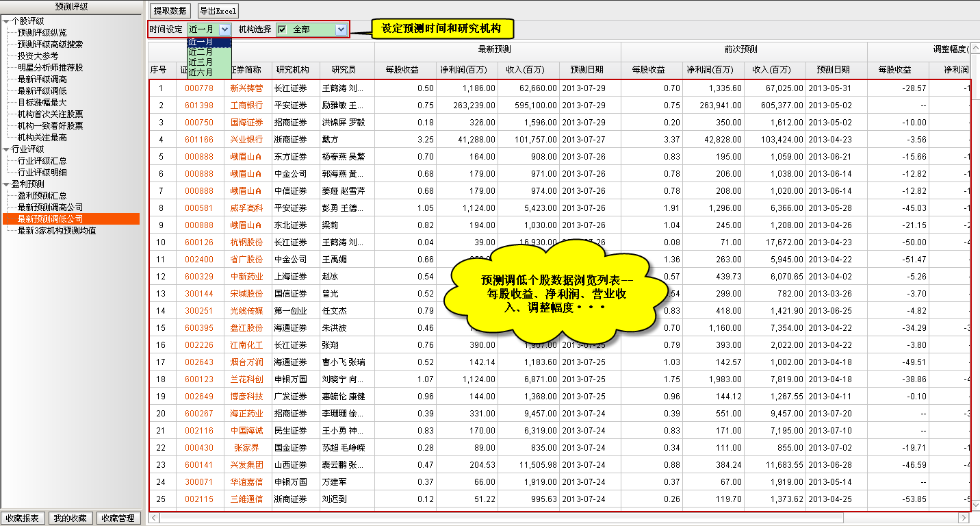980x526 pixels.
Task: Click stock code 000778 link
Action: click(198, 88)
